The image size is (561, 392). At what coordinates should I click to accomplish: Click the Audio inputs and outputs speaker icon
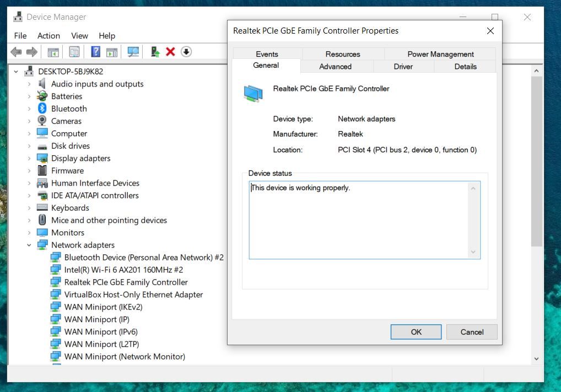click(42, 84)
